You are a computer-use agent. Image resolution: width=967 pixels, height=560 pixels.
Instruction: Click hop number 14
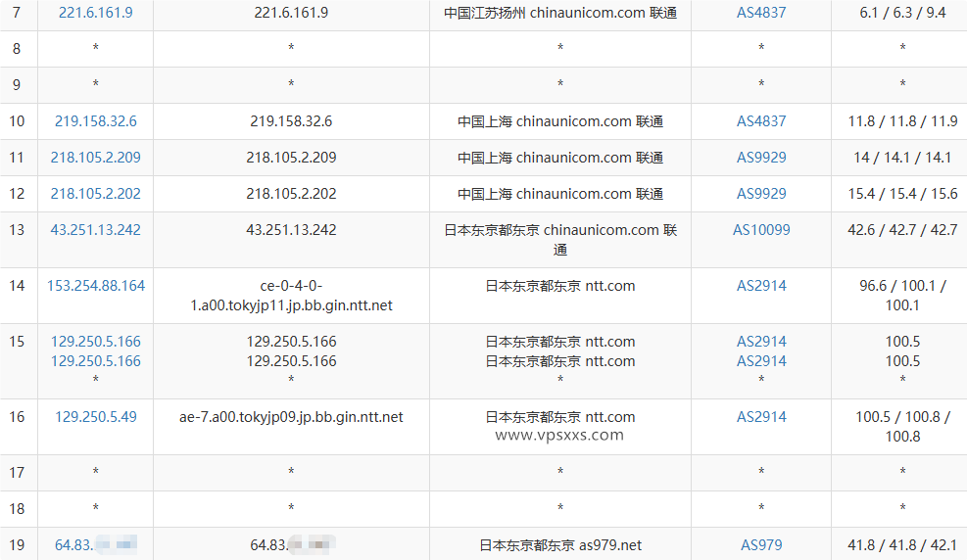[17, 286]
